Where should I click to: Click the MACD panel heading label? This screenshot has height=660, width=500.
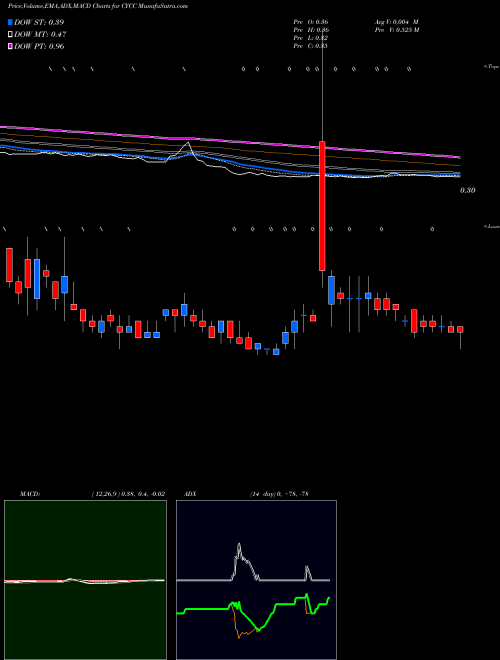[30, 494]
